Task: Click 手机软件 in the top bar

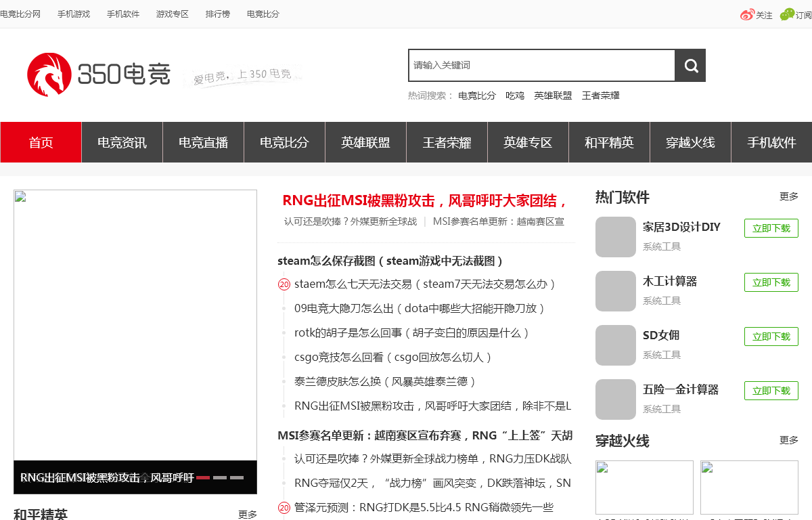Action: click(123, 14)
